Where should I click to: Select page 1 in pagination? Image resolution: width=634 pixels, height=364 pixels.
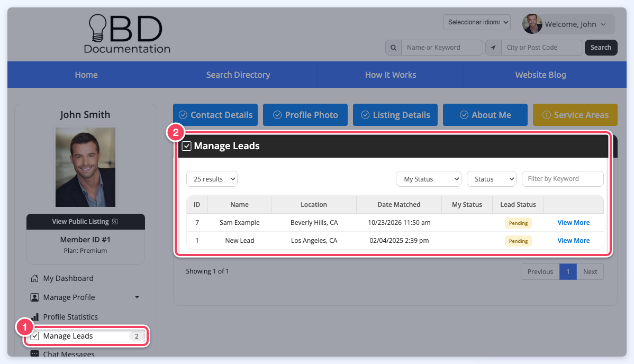tap(568, 272)
